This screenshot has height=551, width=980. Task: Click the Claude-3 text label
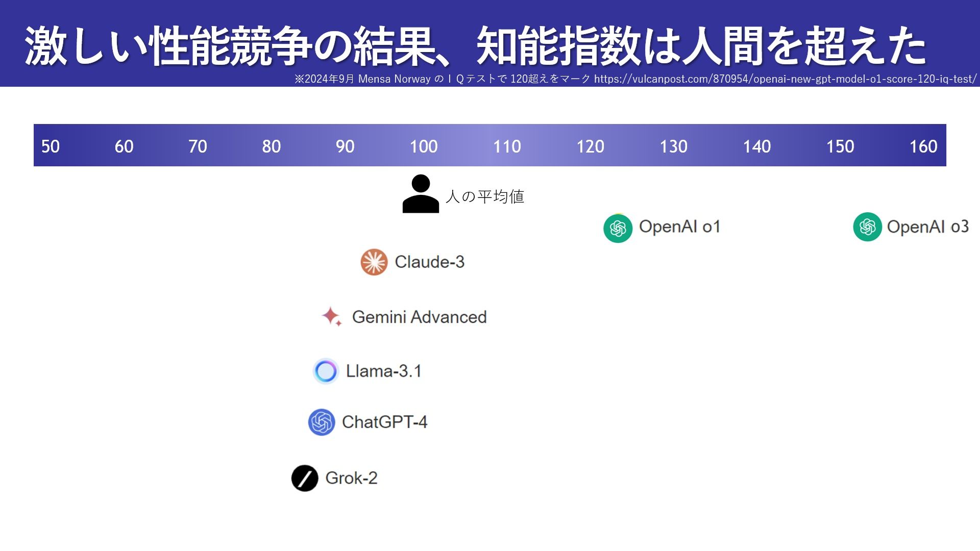click(x=430, y=262)
